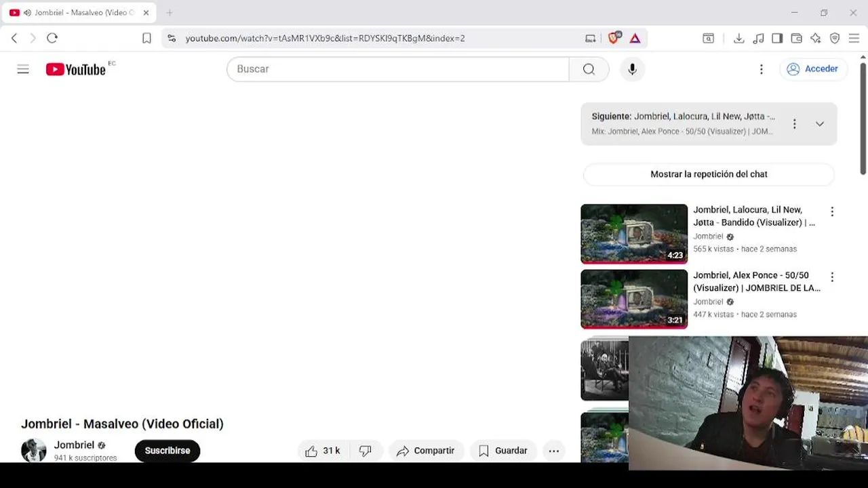Click the Acceder sign-in button
Image resolution: width=868 pixels, height=488 pixels.
812,69
